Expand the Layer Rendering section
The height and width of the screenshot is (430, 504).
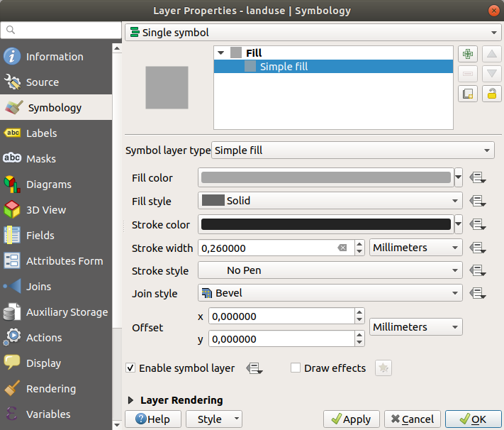[131, 400]
